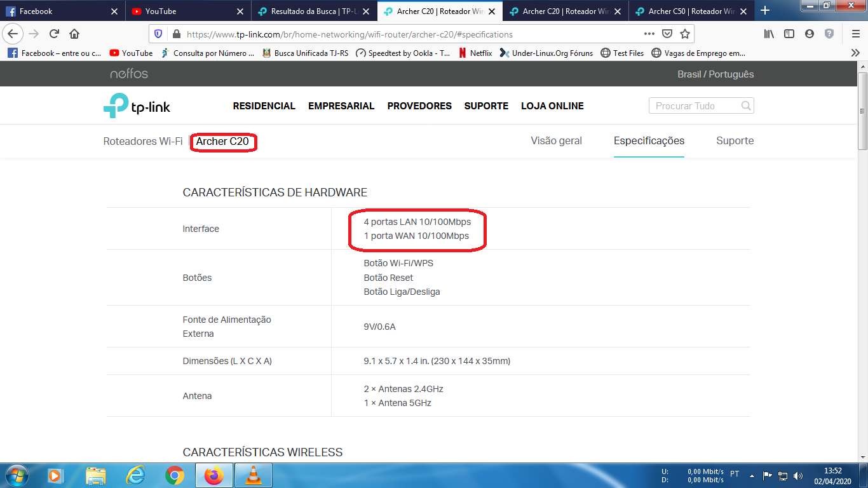Click the tp-link logo

tap(137, 105)
